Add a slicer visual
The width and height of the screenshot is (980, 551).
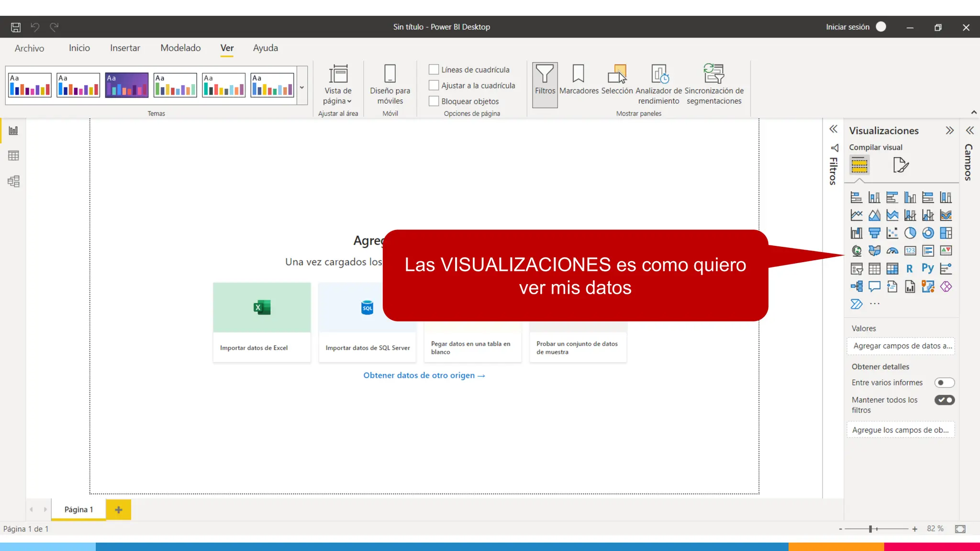[x=857, y=269]
